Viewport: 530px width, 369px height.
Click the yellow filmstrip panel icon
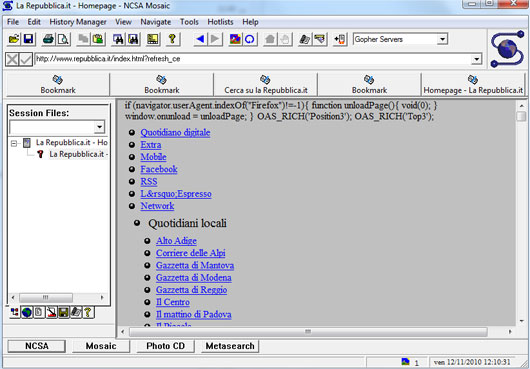click(x=153, y=39)
